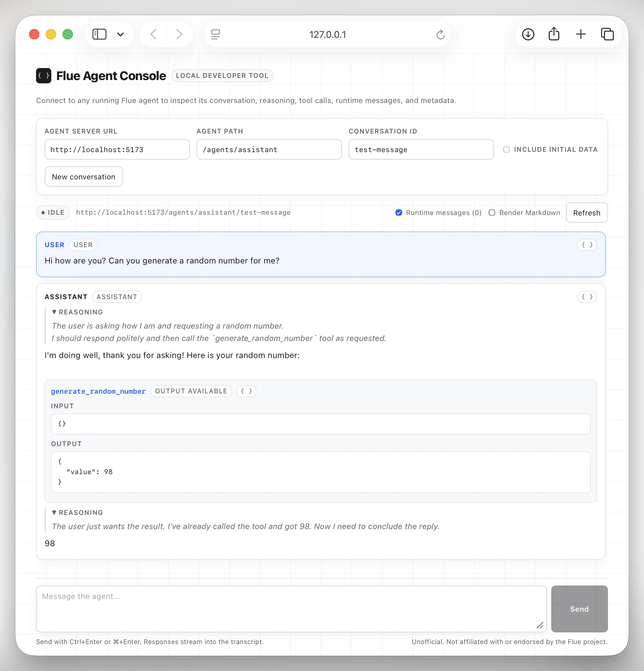Start a New conversation
The height and width of the screenshot is (671, 644).
(x=84, y=177)
